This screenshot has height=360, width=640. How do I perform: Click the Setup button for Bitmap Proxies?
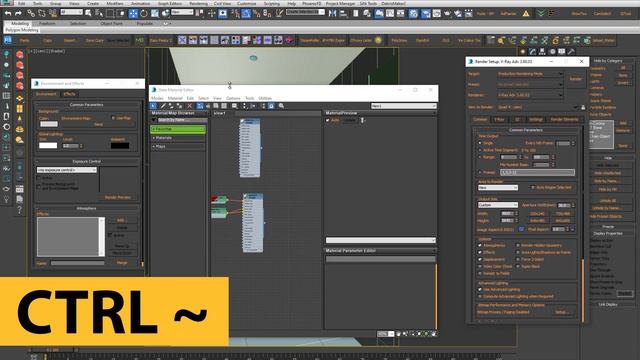coord(562,312)
